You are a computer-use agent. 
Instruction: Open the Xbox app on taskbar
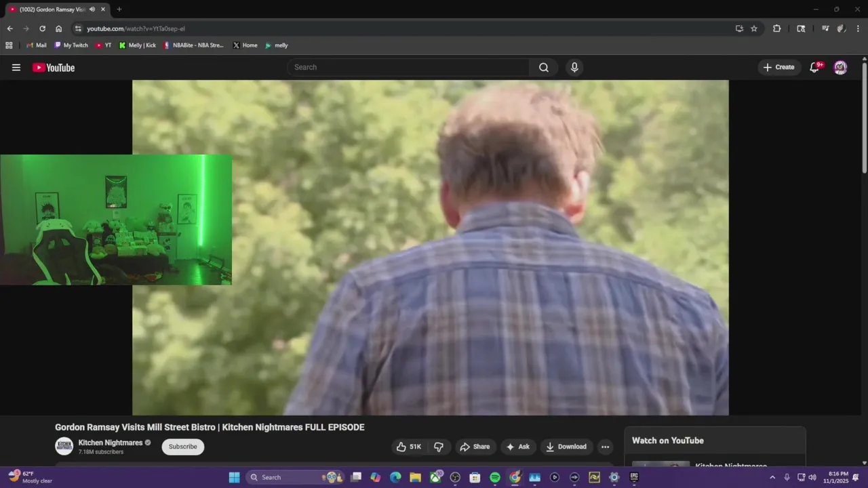[x=435, y=477]
